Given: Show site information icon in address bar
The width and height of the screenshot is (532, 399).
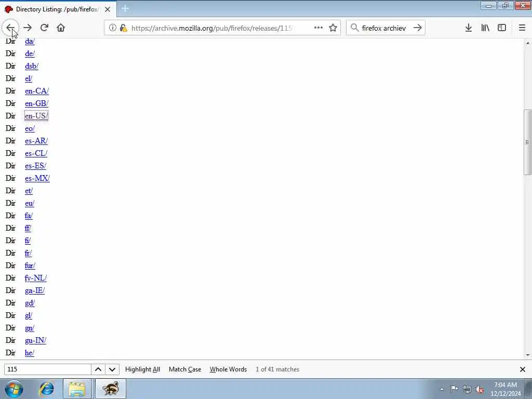Looking at the screenshot, I should pos(113,28).
